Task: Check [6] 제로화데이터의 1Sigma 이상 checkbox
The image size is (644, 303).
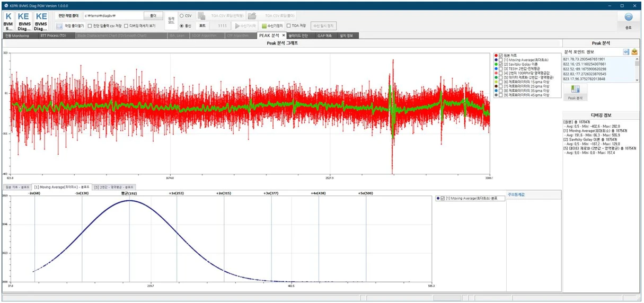Action: click(500, 82)
